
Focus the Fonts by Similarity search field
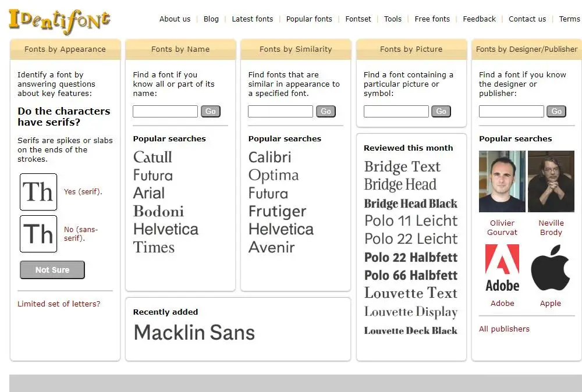tap(281, 111)
